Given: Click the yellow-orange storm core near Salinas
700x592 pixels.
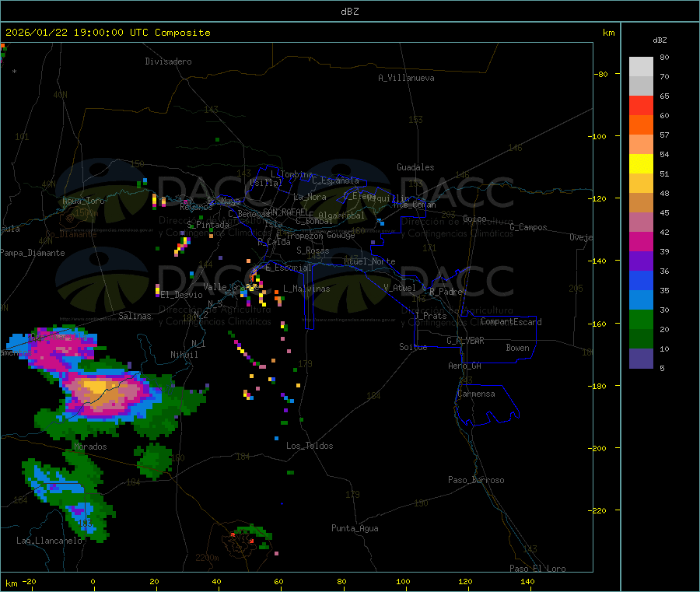Looking at the screenshot, I should click(99, 388).
